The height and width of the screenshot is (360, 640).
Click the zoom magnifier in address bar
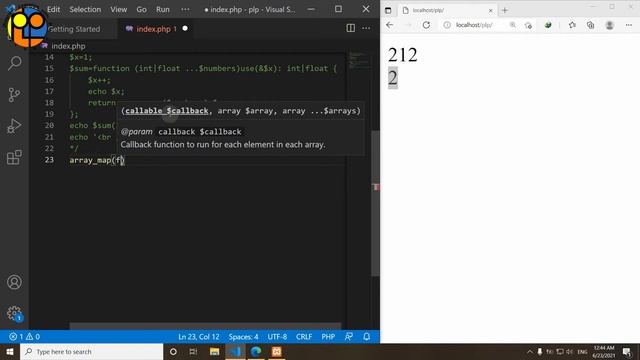click(513, 25)
